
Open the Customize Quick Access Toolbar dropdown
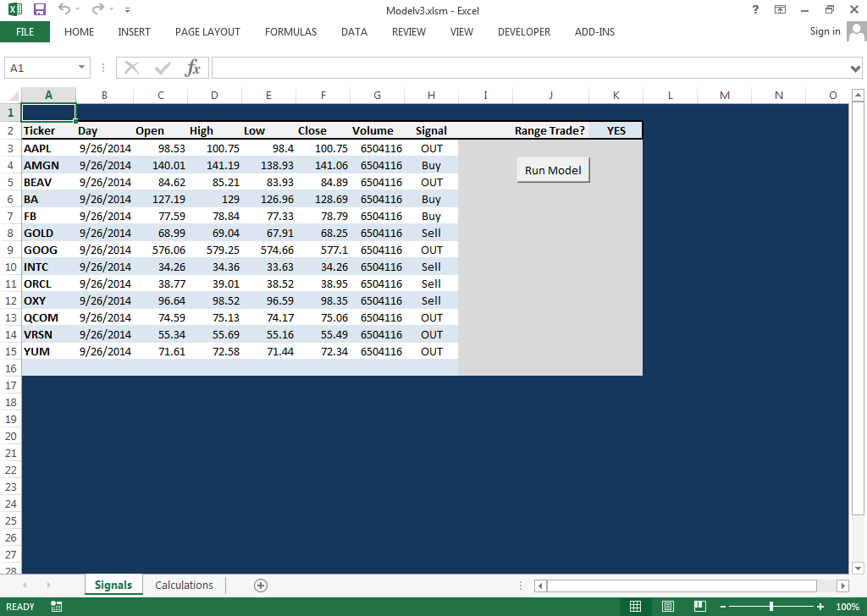point(127,10)
